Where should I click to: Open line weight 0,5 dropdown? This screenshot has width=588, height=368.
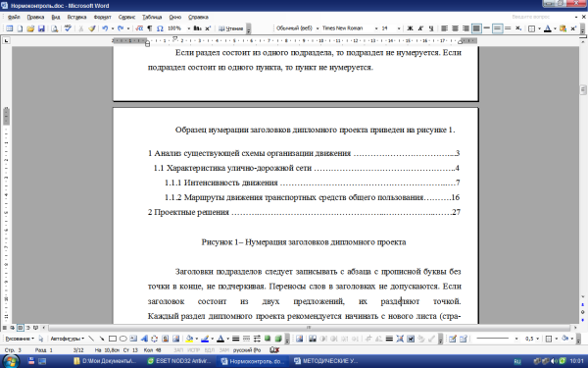[538, 339]
